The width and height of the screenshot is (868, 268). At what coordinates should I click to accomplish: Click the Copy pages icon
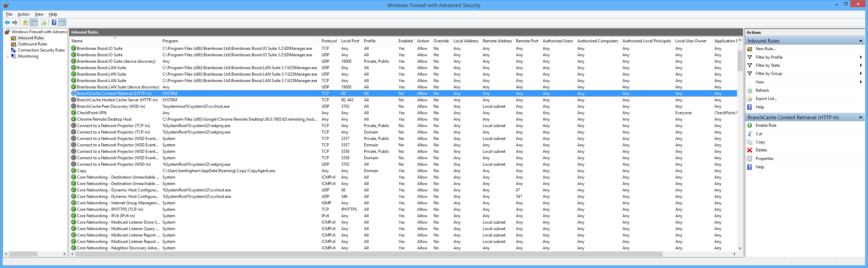(x=750, y=142)
